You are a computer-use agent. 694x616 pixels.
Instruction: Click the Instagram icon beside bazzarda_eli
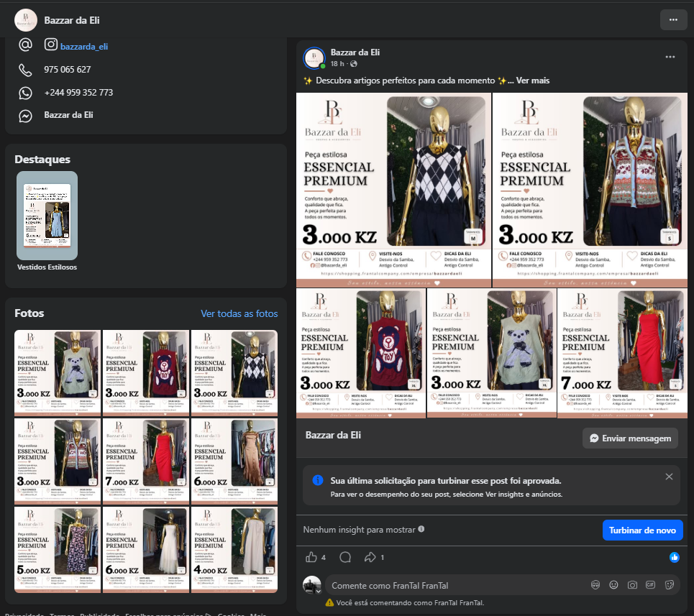pyautogui.click(x=51, y=45)
